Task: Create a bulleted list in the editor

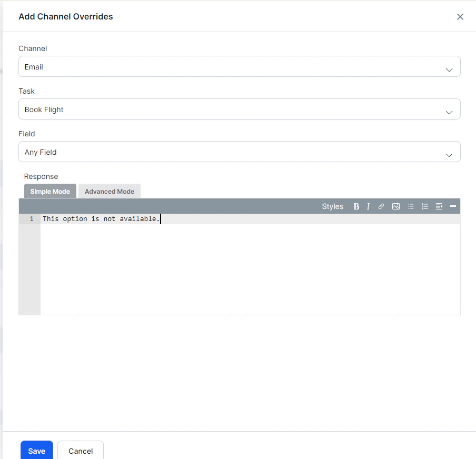Action: click(411, 206)
